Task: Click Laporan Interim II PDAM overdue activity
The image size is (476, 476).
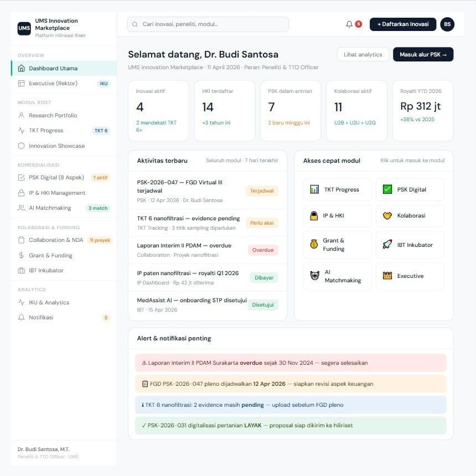Action: (208, 250)
